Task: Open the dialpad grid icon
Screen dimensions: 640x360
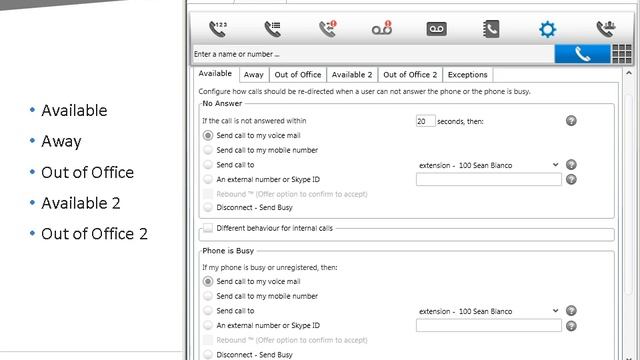Action: [x=622, y=54]
